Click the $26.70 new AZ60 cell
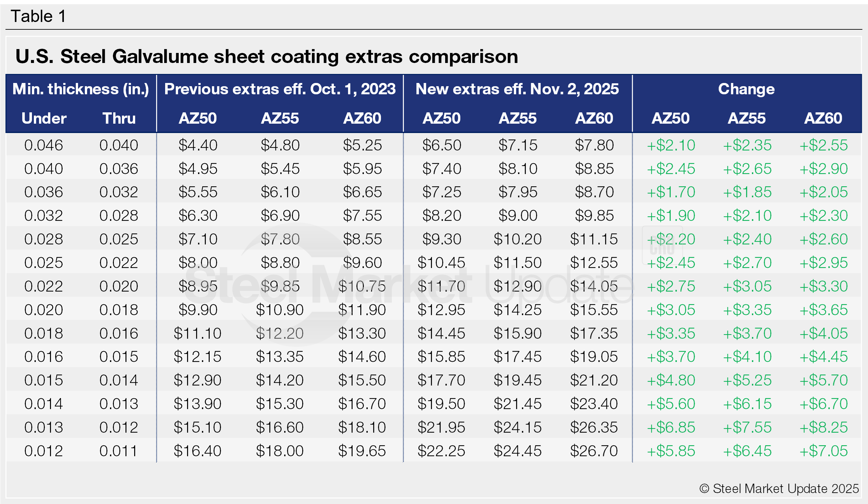The height and width of the screenshot is (504, 868). point(594,451)
